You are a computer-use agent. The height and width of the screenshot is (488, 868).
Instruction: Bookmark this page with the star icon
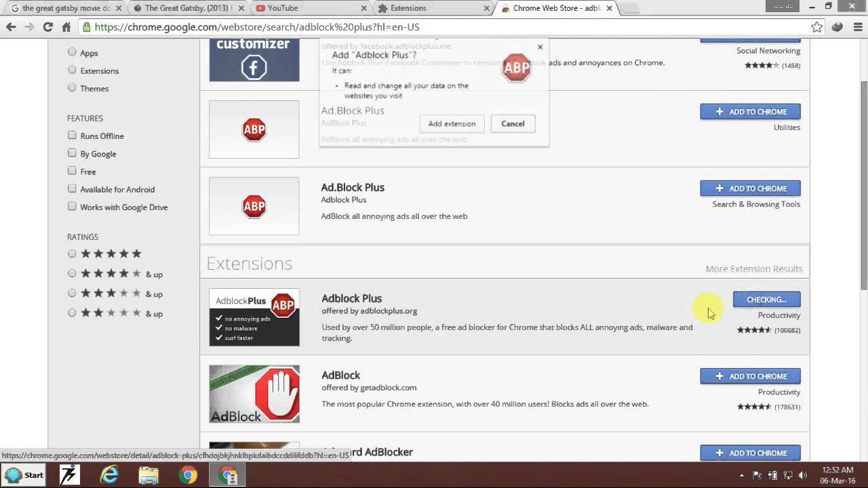[x=817, y=27]
